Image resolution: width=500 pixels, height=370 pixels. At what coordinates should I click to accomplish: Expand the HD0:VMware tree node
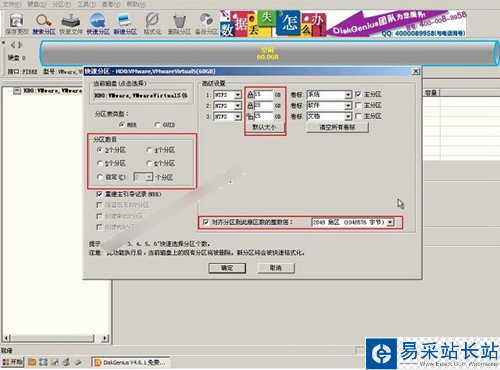(x=17, y=91)
